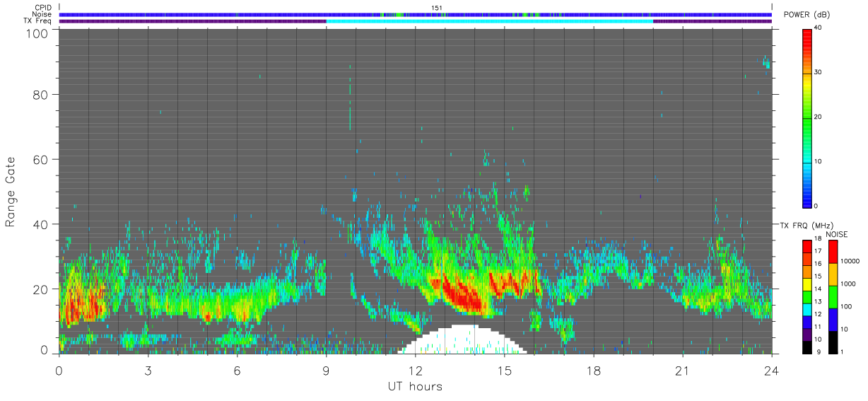Click the '3' UT hours tick label
The width and height of the screenshot is (868, 401).
pyautogui.click(x=148, y=370)
